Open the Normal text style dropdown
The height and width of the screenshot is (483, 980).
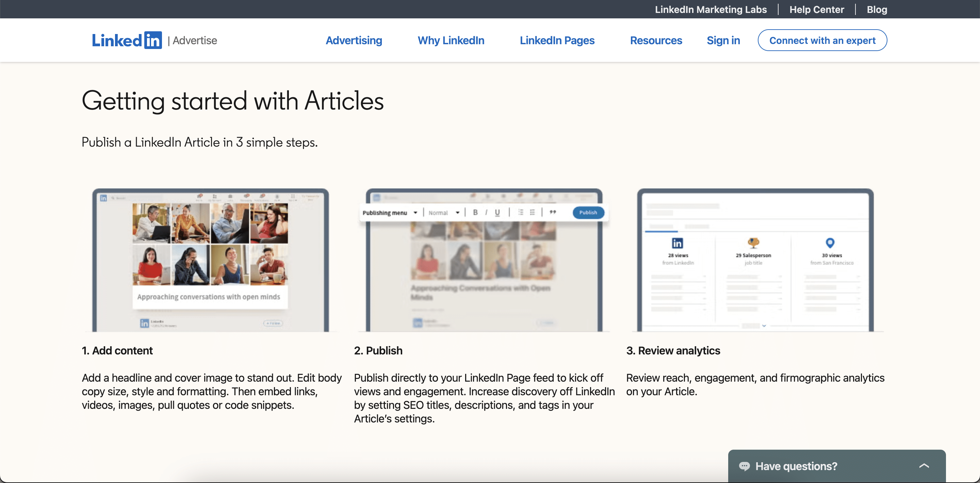444,213
